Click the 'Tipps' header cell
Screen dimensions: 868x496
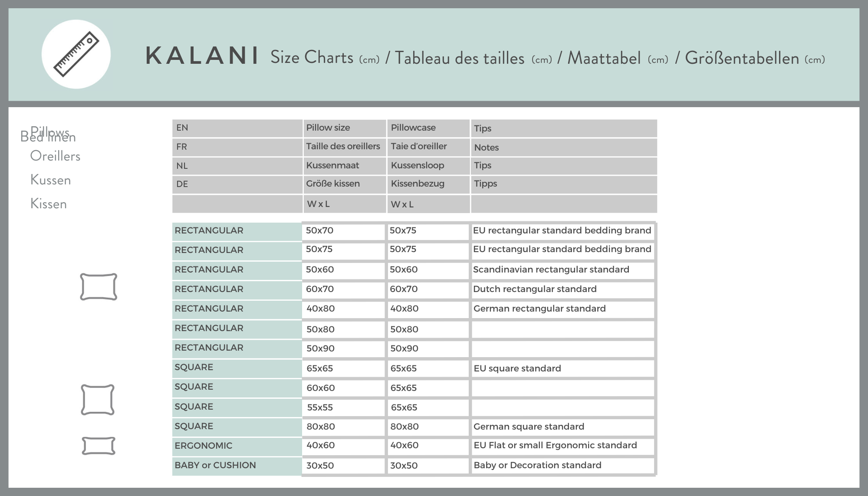564,184
